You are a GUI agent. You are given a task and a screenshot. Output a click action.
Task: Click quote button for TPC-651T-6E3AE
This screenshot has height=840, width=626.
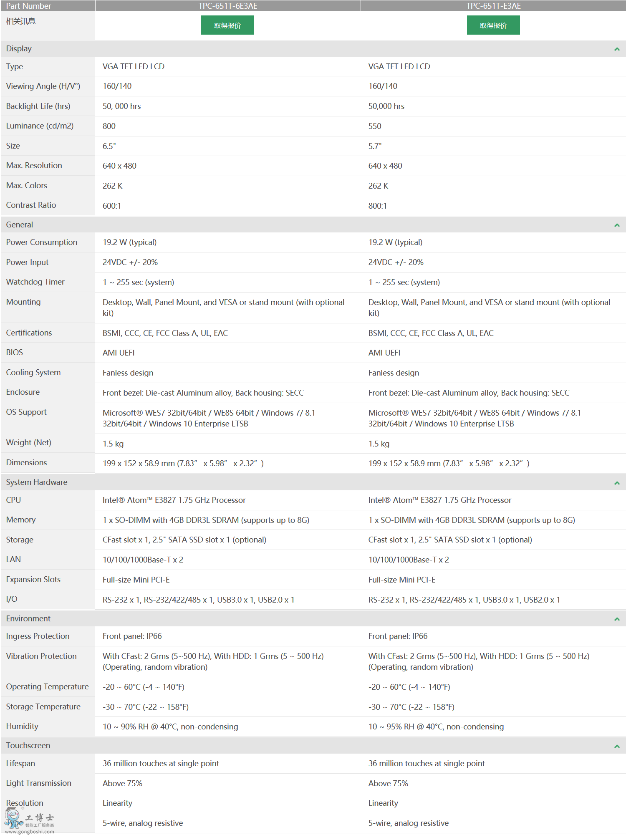pyautogui.click(x=227, y=25)
